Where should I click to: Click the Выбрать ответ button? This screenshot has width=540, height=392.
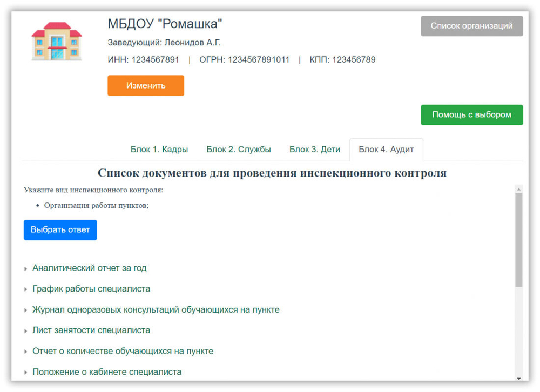[60, 230]
